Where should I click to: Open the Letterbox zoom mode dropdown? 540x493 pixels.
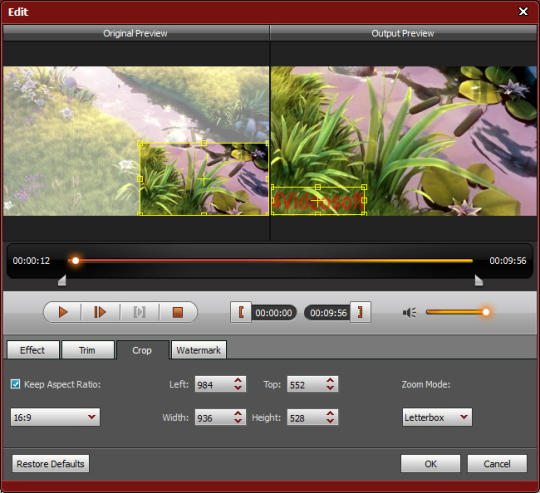pos(437,417)
